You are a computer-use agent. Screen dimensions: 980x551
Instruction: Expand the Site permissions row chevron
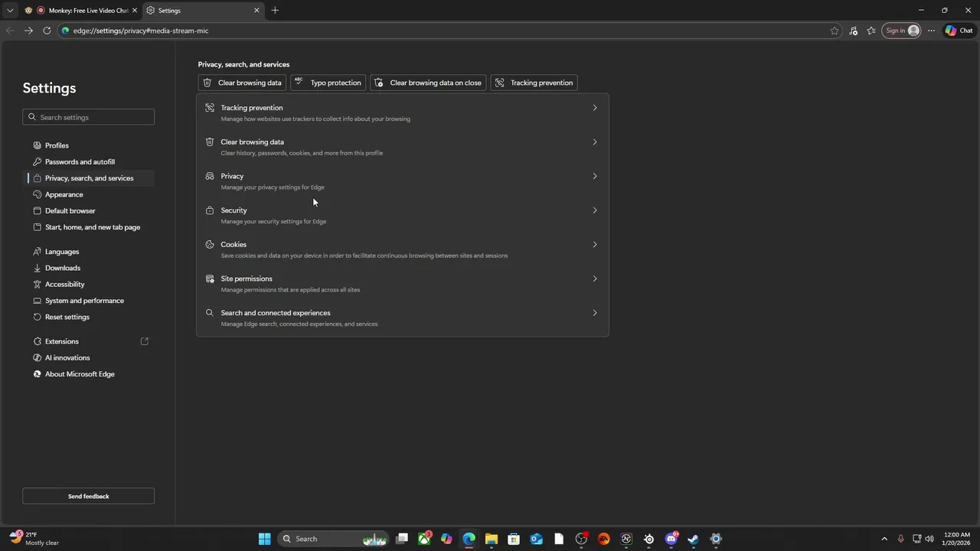(x=594, y=279)
